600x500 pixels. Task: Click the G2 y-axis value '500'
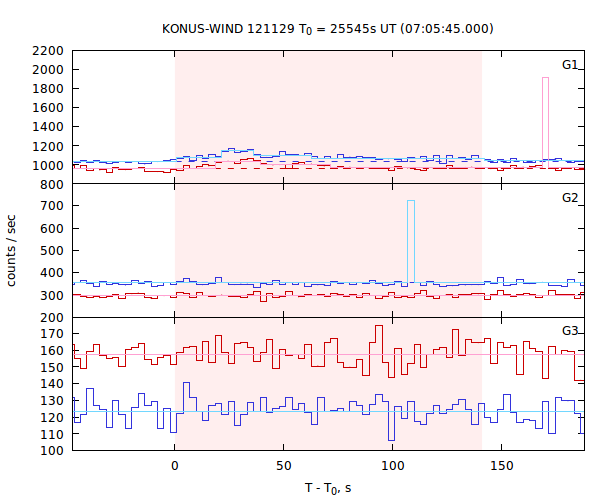coord(52,251)
